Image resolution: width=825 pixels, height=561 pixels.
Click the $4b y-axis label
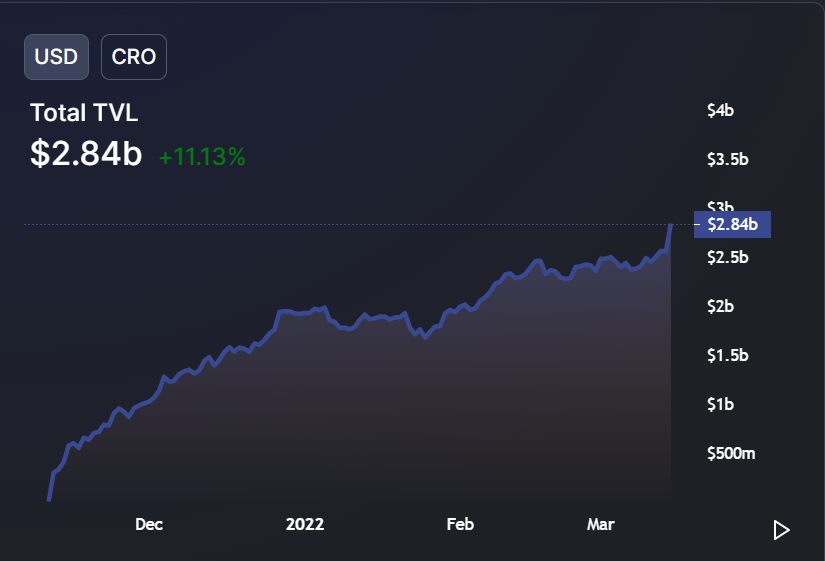pos(720,111)
